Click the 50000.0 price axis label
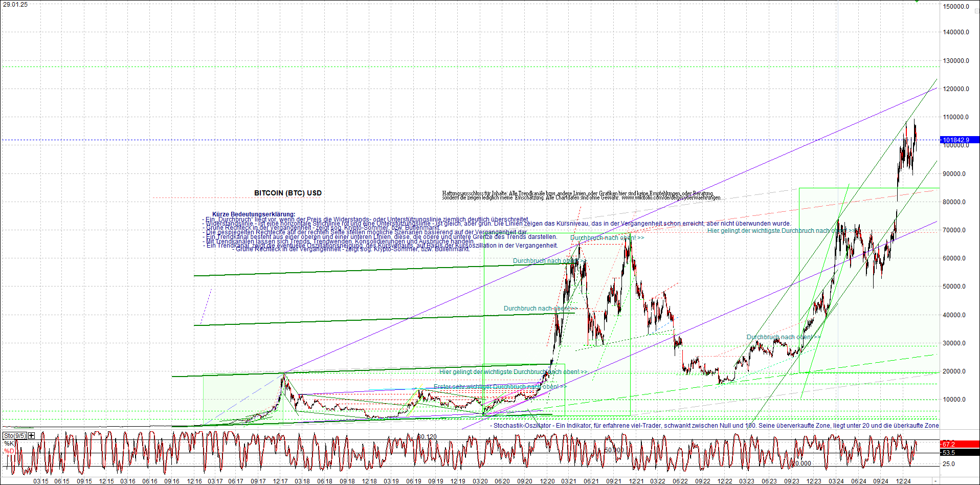 click(954, 286)
